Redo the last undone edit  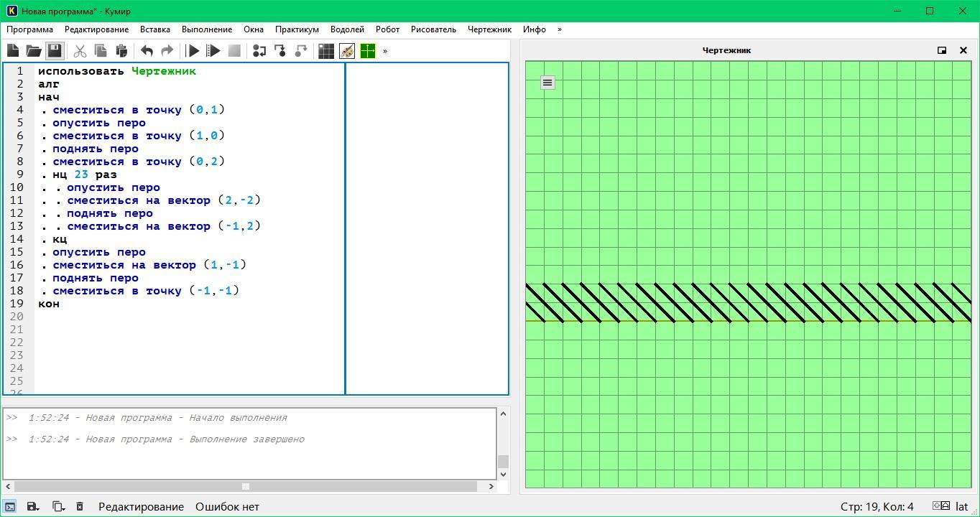[x=167, y=51]
